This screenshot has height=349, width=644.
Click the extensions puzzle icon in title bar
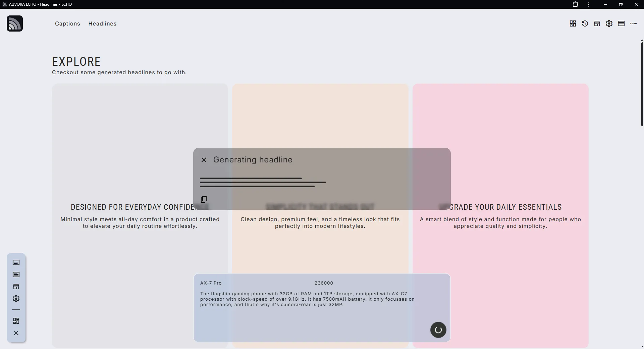pyautogui.click(x=576, y=4)
